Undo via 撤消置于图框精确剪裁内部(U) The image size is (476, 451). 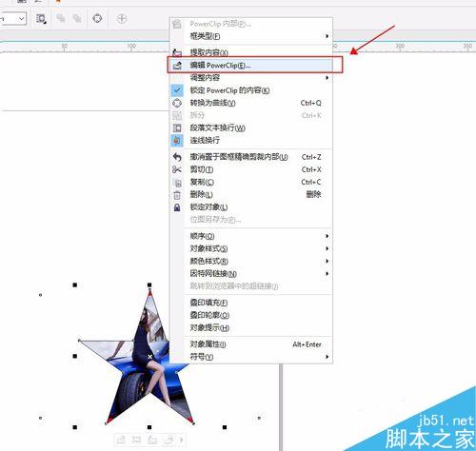251,157
